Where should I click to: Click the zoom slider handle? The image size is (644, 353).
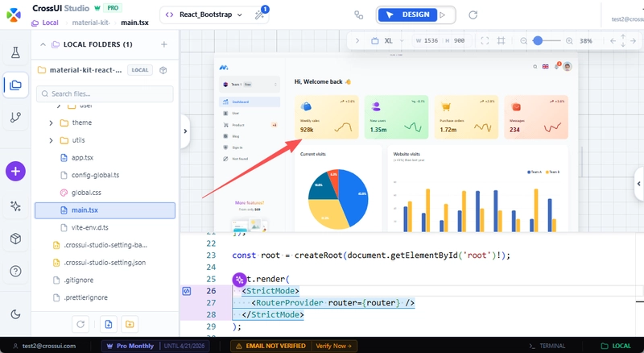tap(538, 41)
